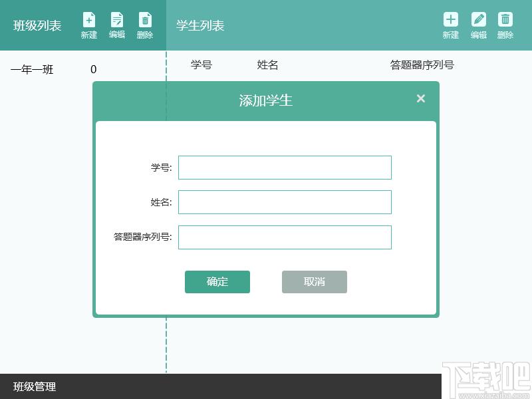Viewport: 532px width, 399px height.
Task: Focus the 学号 input field
Action: pyautogui.click(x=285, y=168)
